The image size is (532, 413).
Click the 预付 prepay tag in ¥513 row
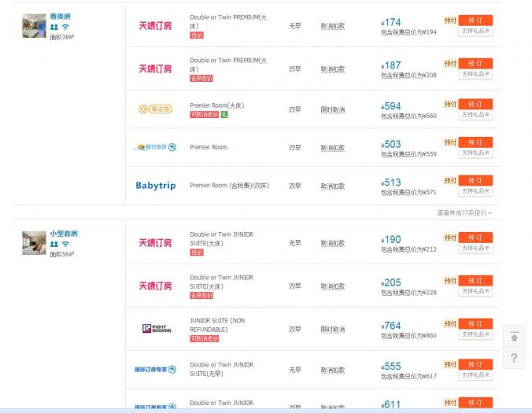click(x=450, y=180)
